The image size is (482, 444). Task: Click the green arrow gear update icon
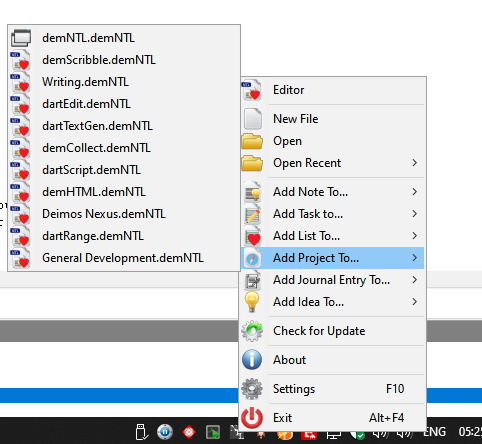252,331
